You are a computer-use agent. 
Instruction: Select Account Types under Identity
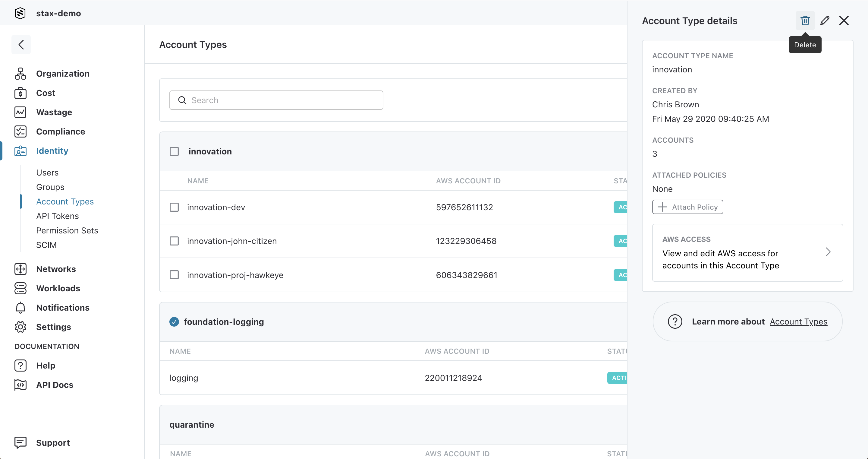(x=65, y=201)
